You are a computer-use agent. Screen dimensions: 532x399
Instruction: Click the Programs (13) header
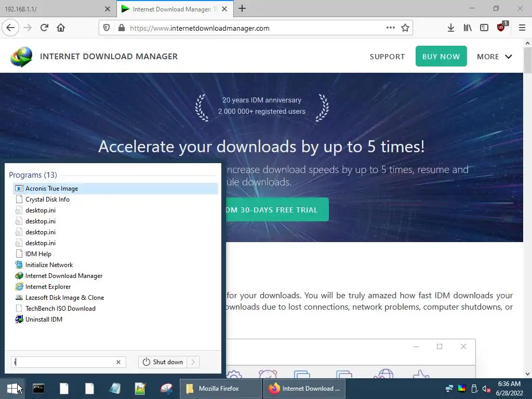[x=33, y=175]
